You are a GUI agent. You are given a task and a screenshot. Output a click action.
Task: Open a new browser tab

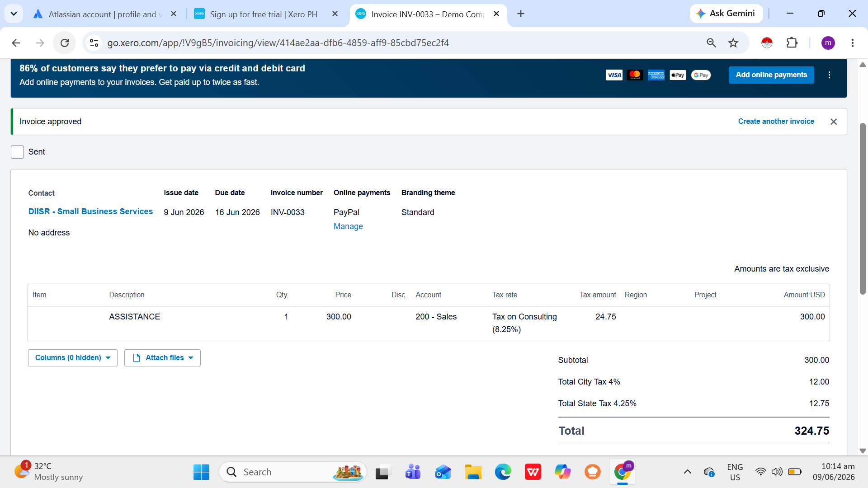click(521, 14)
